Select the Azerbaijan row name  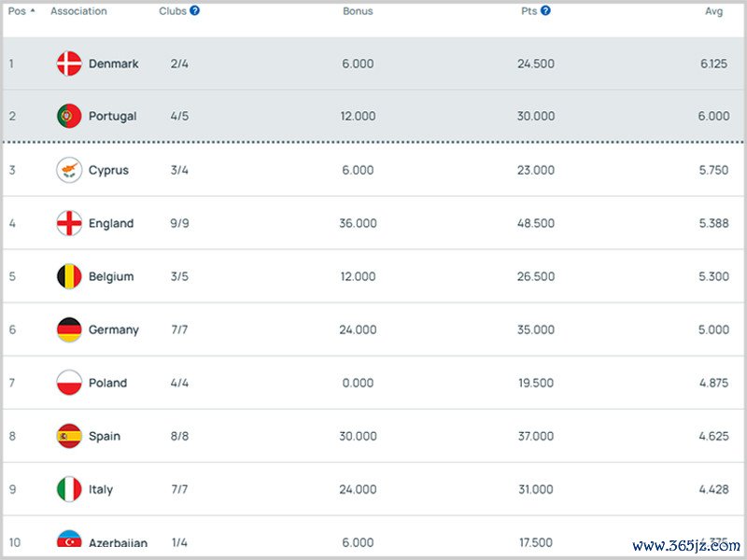point(118,543)
